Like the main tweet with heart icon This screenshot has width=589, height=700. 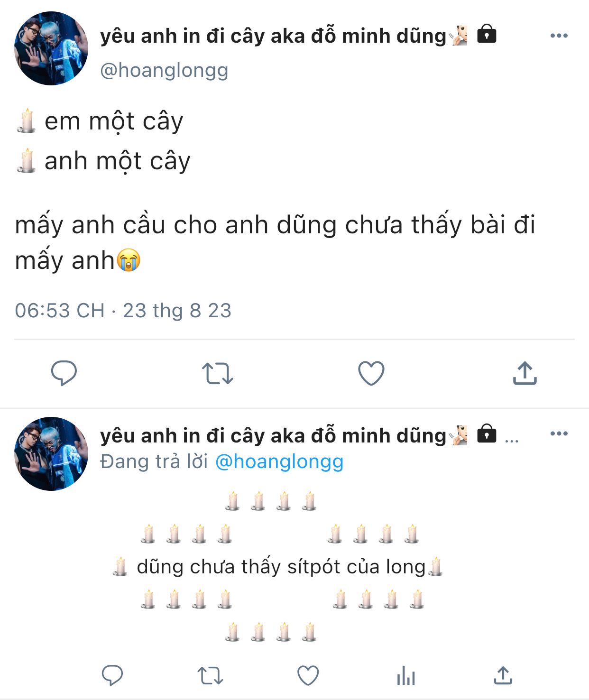click(x=371, y=373)
